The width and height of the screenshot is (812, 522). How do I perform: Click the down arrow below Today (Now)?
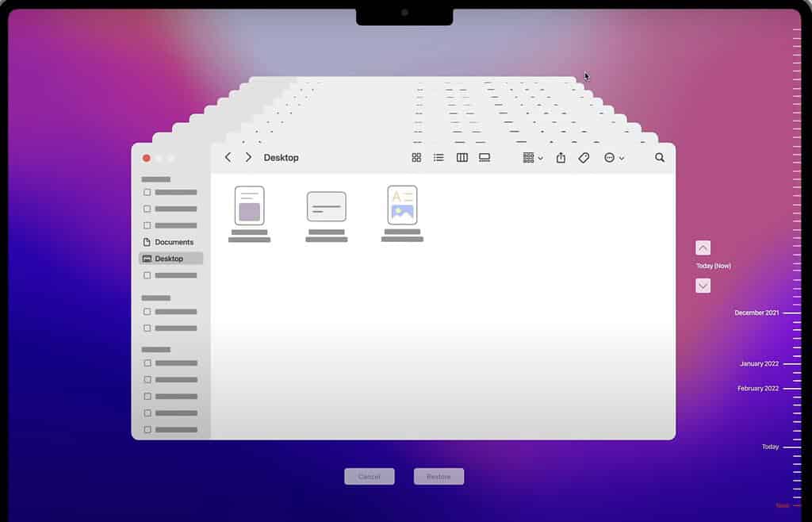[703, 286]
